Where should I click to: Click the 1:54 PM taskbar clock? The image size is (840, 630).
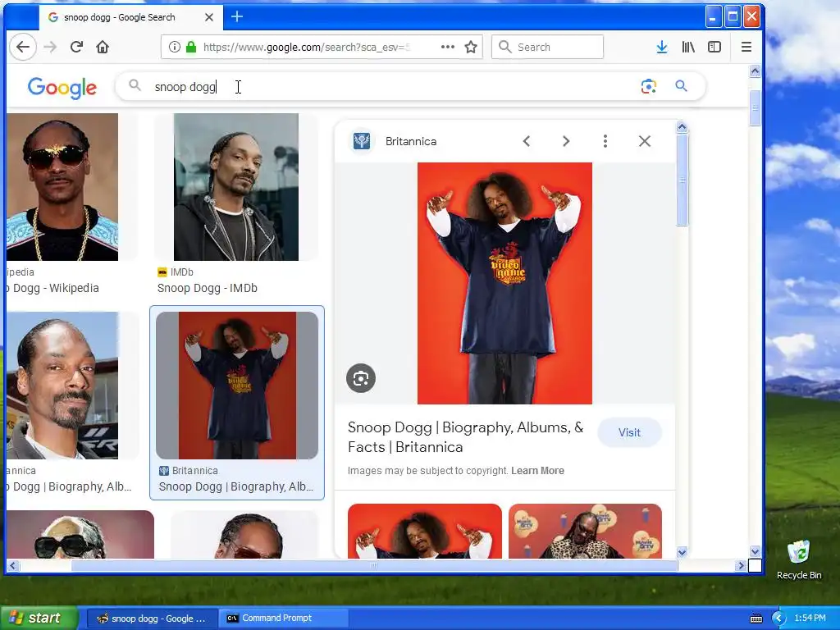(x=810, y=619)
